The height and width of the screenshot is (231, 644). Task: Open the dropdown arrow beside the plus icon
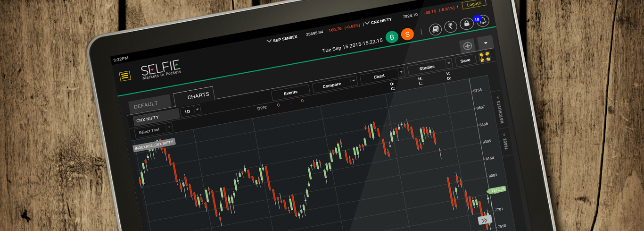[x=486, y=43]
